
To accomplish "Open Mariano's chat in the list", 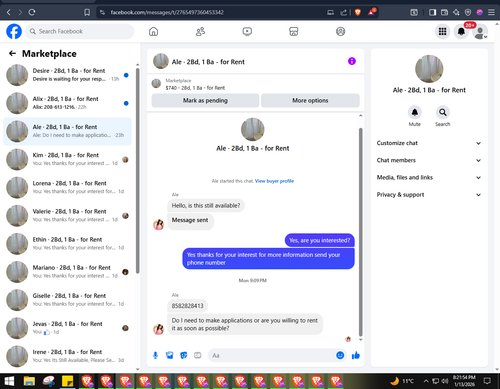I will tap(67, 272).
